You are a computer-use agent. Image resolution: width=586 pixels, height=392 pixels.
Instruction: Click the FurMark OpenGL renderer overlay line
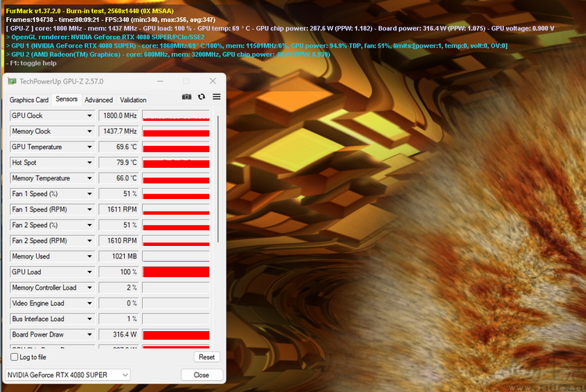tap(105, 37)
